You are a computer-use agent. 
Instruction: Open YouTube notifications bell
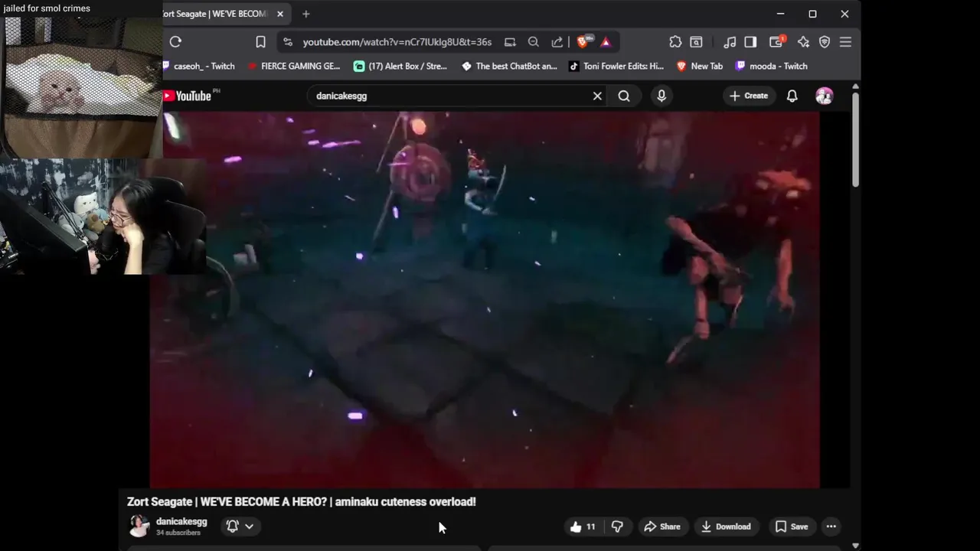pos(792,96)
